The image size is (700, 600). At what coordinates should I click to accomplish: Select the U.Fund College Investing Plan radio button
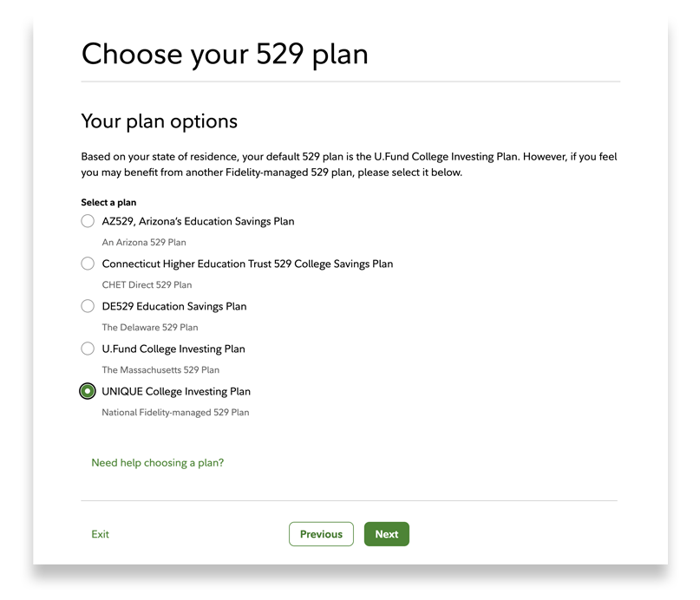pyautogui.click(x=88, y=349)
